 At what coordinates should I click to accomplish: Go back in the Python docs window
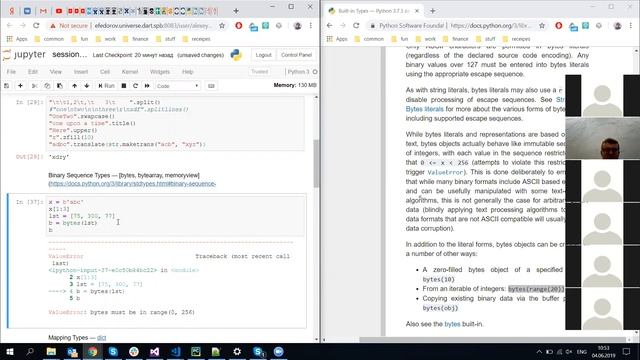(x=329, y=26)
